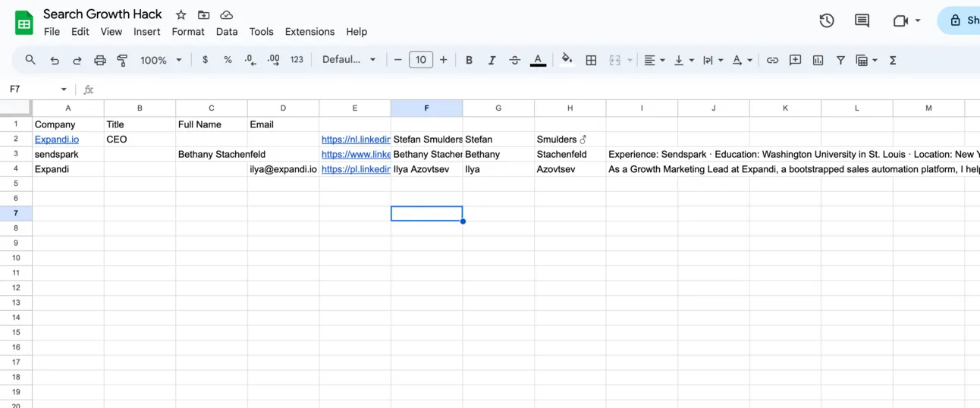This screenshot has height=408, width=980.
Task: Increase decimal places
Action: click(274, 60)
